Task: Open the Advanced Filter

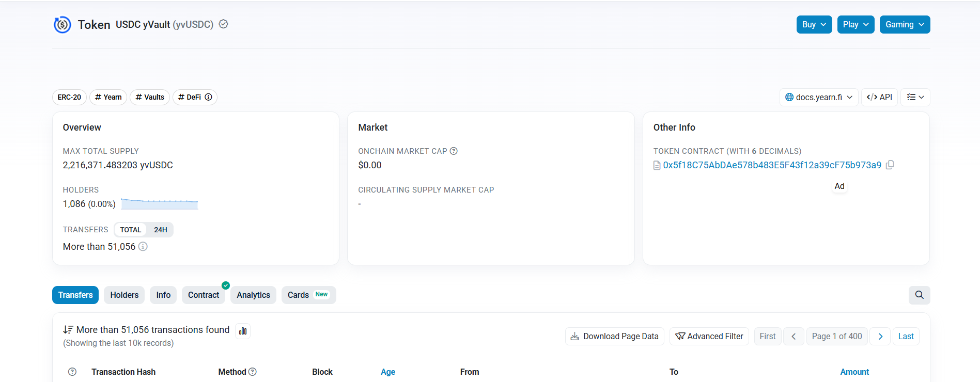Action: point(709,337)
